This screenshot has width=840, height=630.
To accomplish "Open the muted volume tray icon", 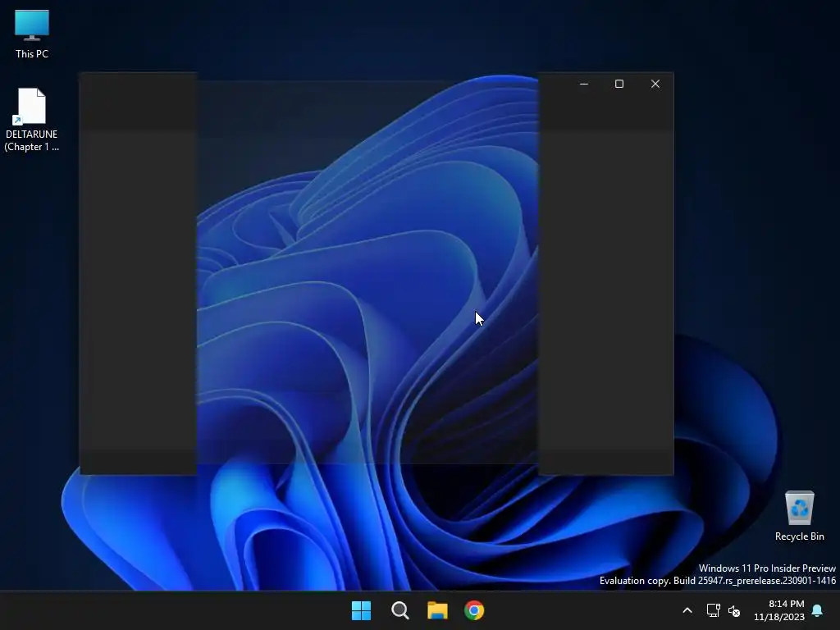I will pyautogui.click(x=734, y=610).
